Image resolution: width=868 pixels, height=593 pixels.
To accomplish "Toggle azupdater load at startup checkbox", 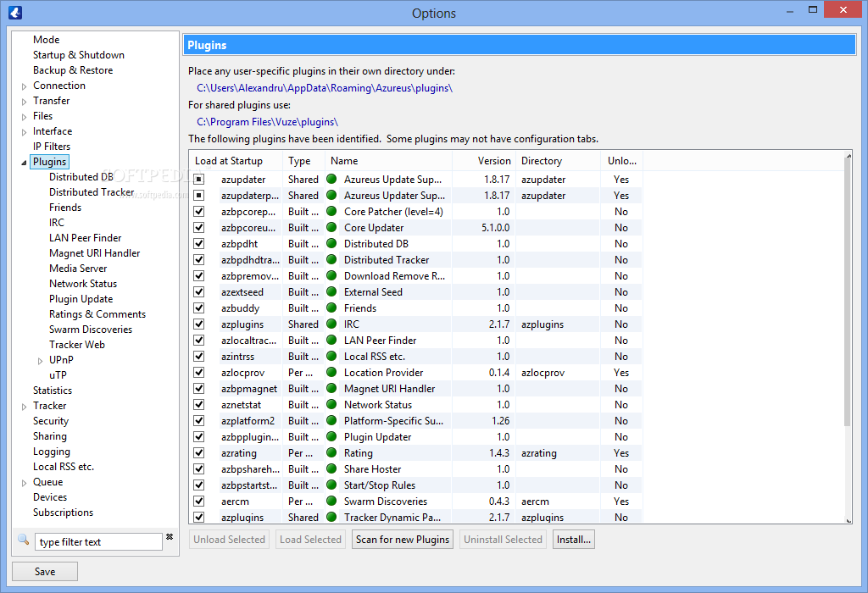I will point(199,180).
